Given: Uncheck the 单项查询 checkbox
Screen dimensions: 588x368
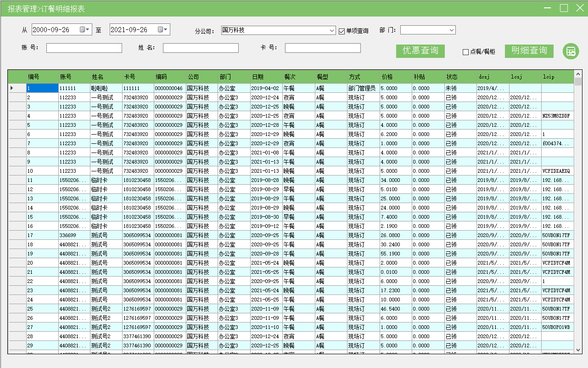Looking at the screenshot, I should [x=342, y=31].
